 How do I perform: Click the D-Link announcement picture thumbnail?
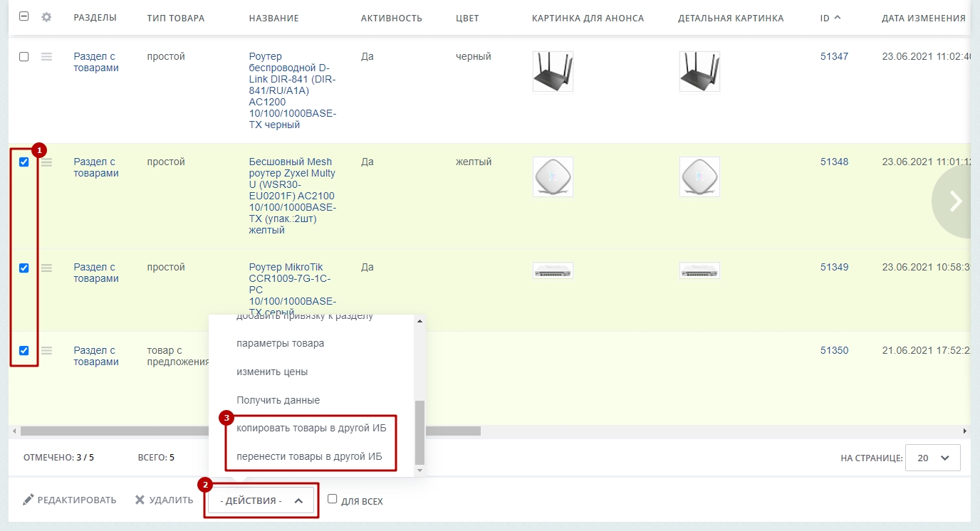point(553,71)
